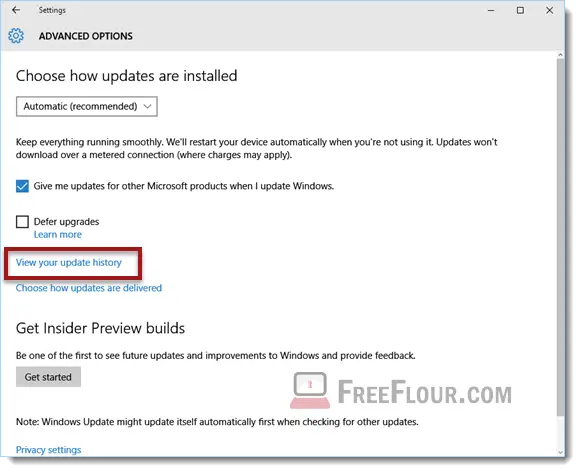Enable the Defer upgrades checkbox
The width and height of the screenshot is (580, 472).
point(22,222)
